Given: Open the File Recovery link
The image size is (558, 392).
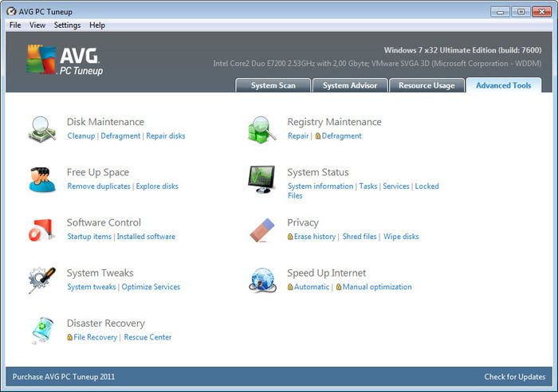Looking at the screenshot, I should [x=96, y=337].
